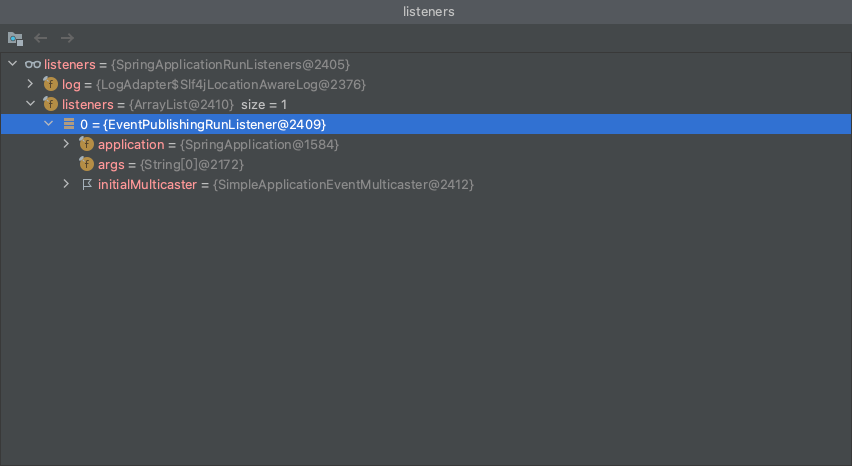852x466 pixels.
Task: Click the field icon of ArrayList listeners
Action: click(50, 104)
